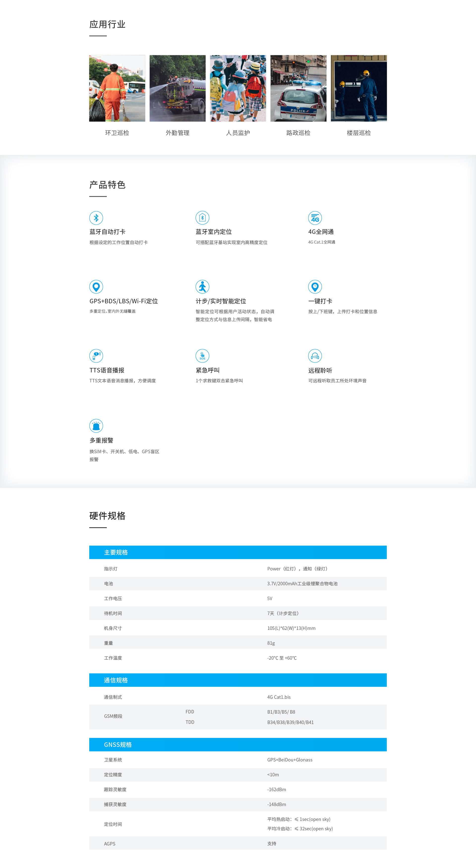Click the -162dBm tracking sensitivity value
Screen dimensions: 476x868
pyautogui.click(x=277, y=789)
